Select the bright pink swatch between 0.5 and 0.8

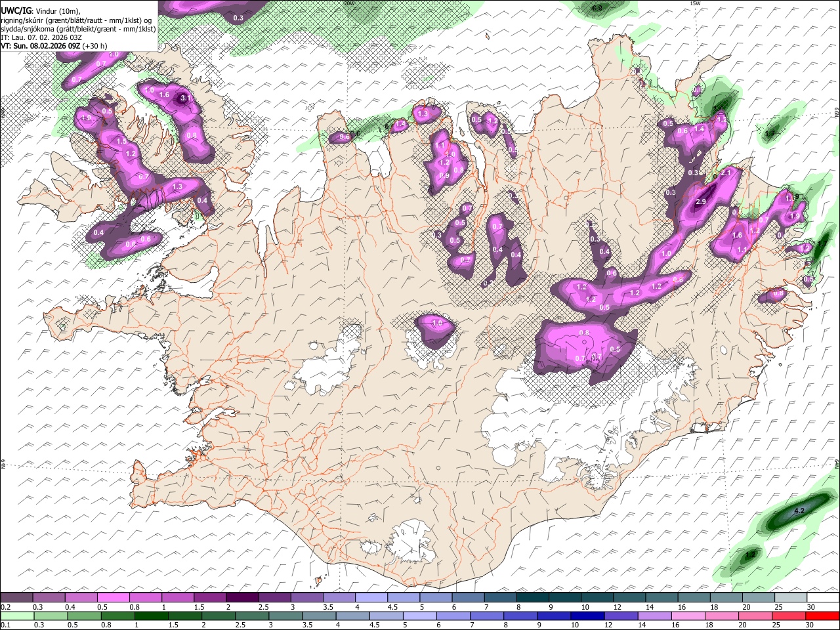click(x=113, y=598)
